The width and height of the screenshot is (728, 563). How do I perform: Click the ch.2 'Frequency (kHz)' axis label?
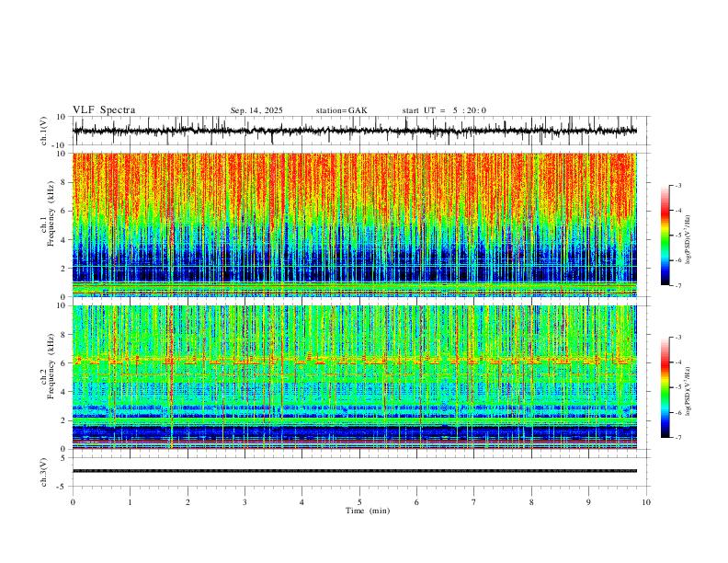point(51,366)
